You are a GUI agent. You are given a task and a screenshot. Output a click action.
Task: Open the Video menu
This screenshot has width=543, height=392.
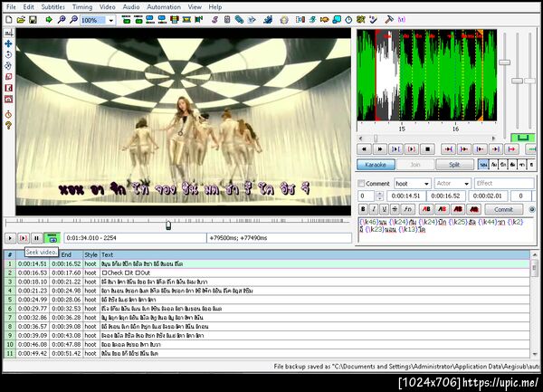108,7
